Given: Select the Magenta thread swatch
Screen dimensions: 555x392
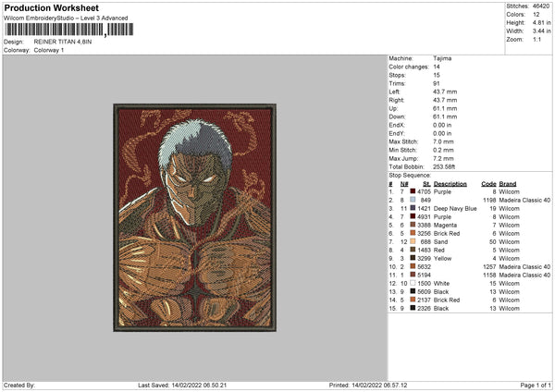Looking at the screenshot, I should point(412,225).
